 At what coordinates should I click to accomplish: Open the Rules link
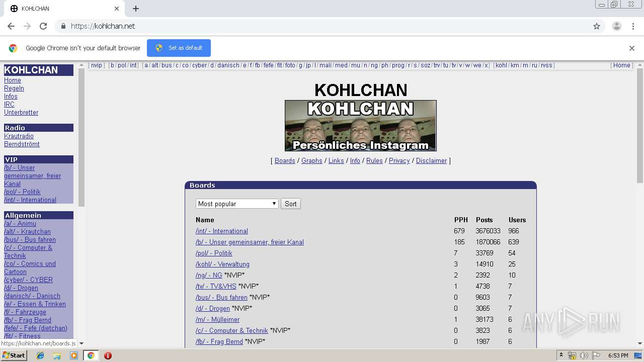(374, 161)
